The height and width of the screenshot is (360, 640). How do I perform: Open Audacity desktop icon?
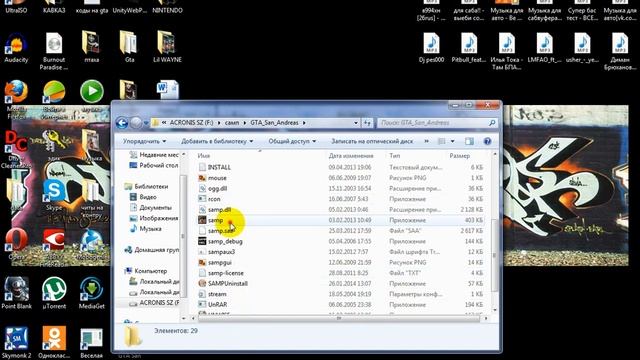[x=16, y=49]
